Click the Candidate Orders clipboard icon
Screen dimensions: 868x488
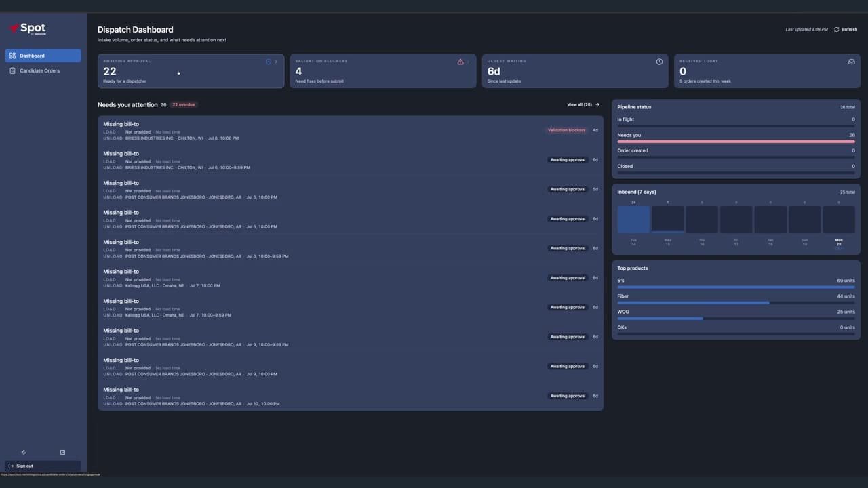(12, 70)
